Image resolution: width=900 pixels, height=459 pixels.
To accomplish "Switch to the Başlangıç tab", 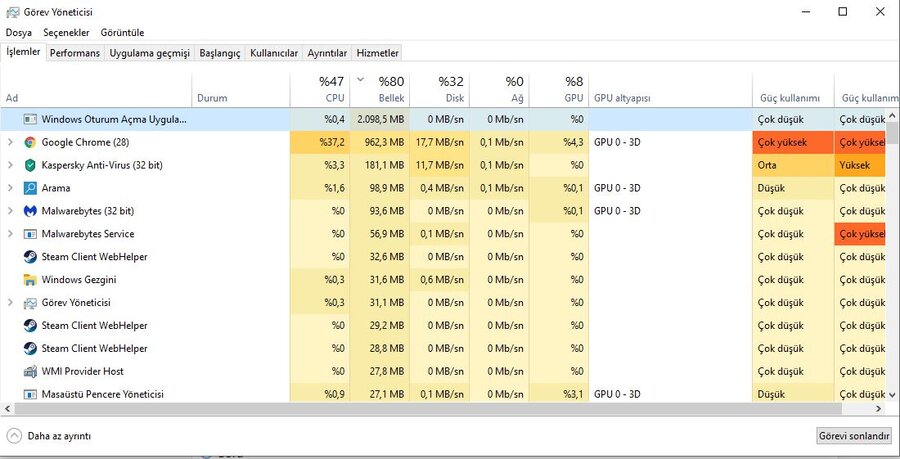I will click(220, 53).
